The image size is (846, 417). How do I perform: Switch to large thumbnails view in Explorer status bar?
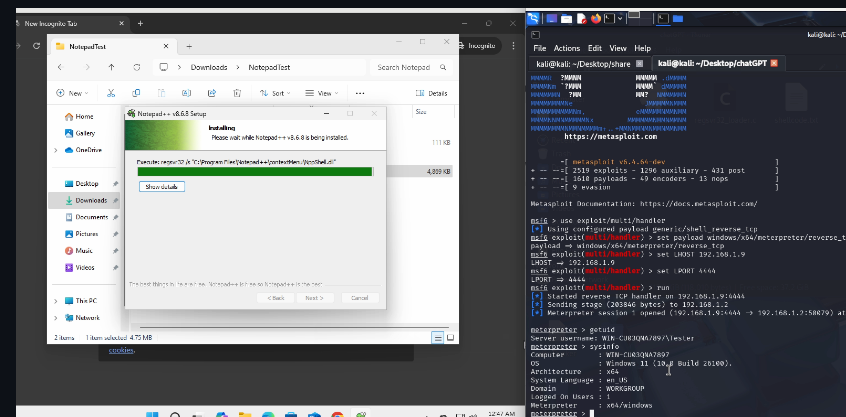[450, 338]
